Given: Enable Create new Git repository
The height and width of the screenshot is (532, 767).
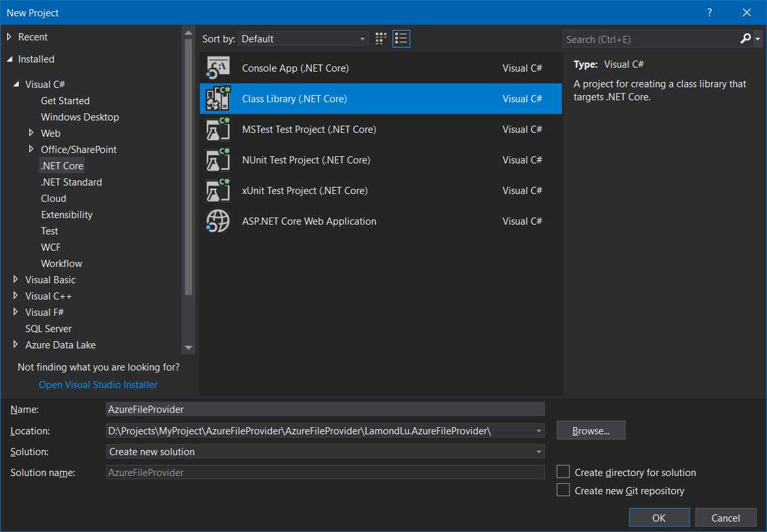Looking at the screenshot, I should point(563,490).
